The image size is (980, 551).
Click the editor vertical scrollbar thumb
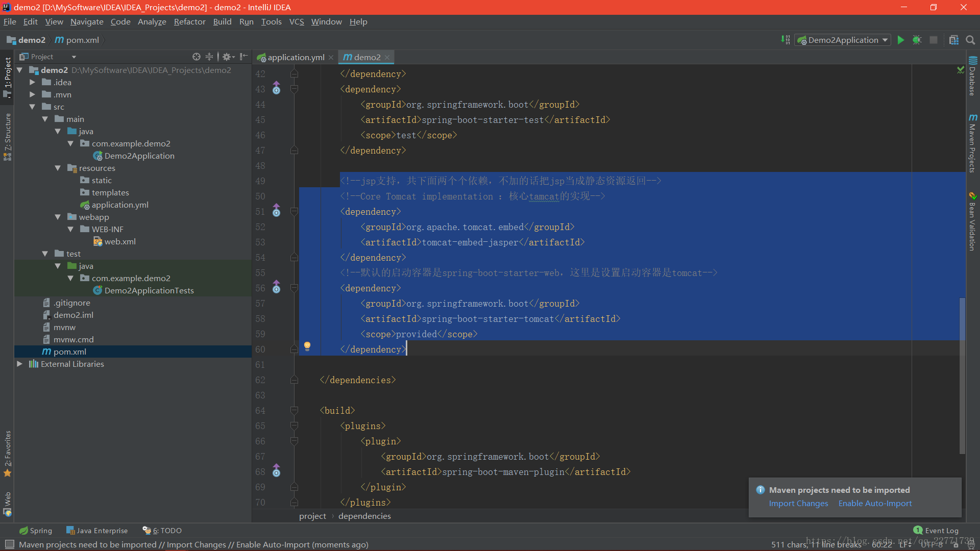962,375
